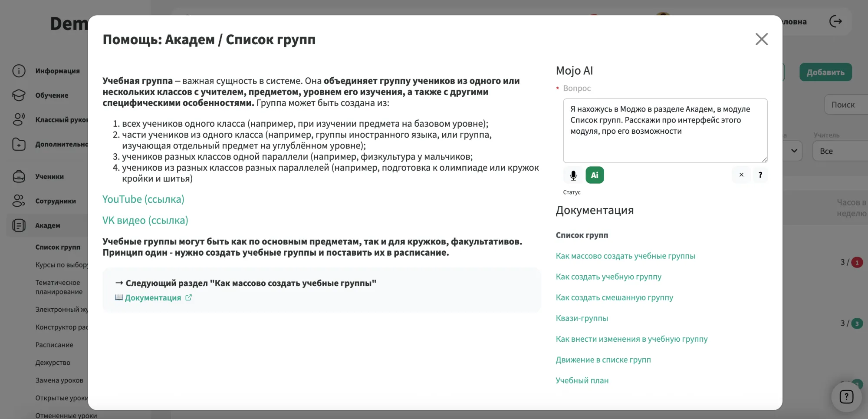Open the YouTube (ссылка) link
Screen dimensions: 868x419
point(143,199)
